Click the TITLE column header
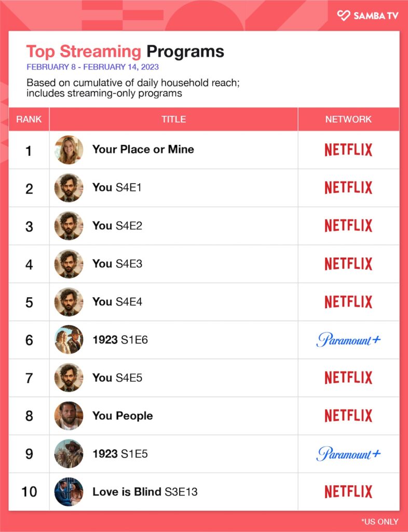 (x=173, y=119)
